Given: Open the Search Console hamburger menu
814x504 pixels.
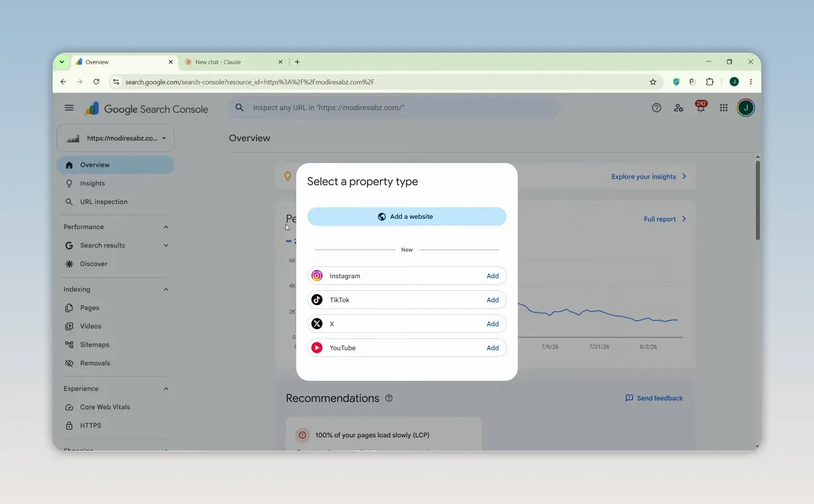Looking at the screenshot, I should tap(69, 107).
